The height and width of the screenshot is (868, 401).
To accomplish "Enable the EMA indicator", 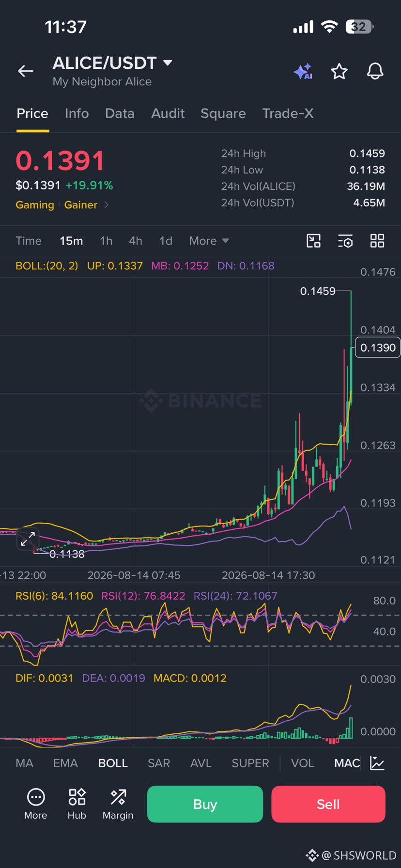I will 65,763.
